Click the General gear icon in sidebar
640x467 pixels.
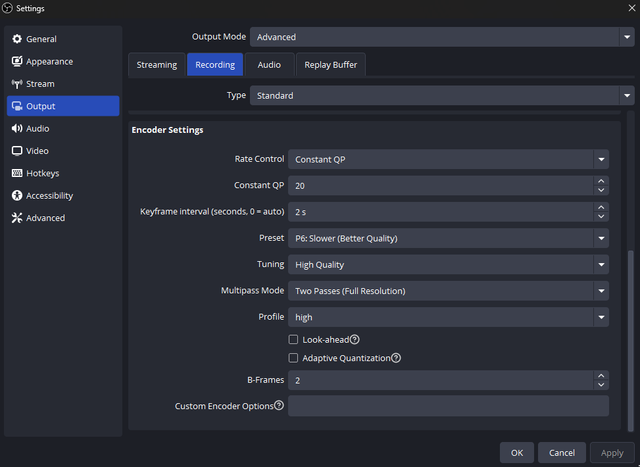17,39
